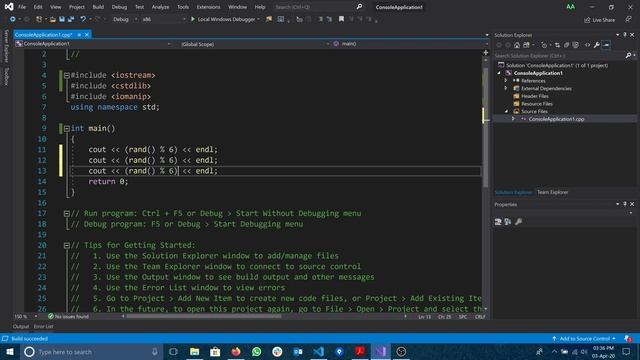
Task: Open the debugger target dropdown arrow
Action: tap(258, 19)
